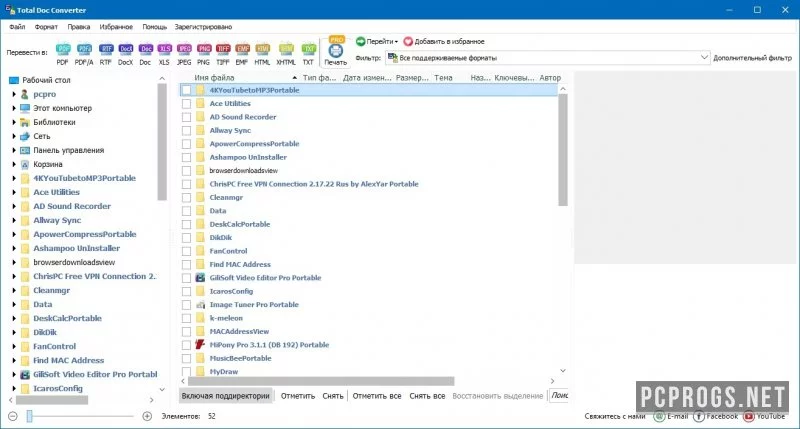The height and width of the screenshot is (429, 800).
Task: Open the Печать print tool
Action: pos(336,52)
